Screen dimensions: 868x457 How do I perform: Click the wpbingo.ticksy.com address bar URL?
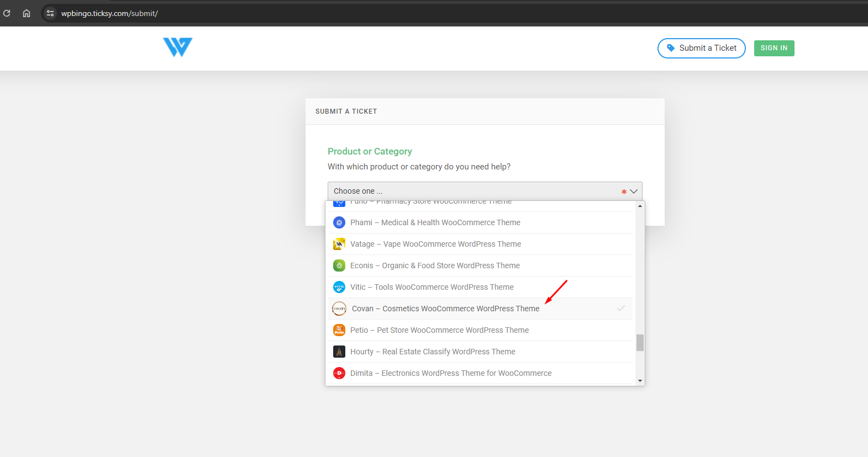coord(109,13)
